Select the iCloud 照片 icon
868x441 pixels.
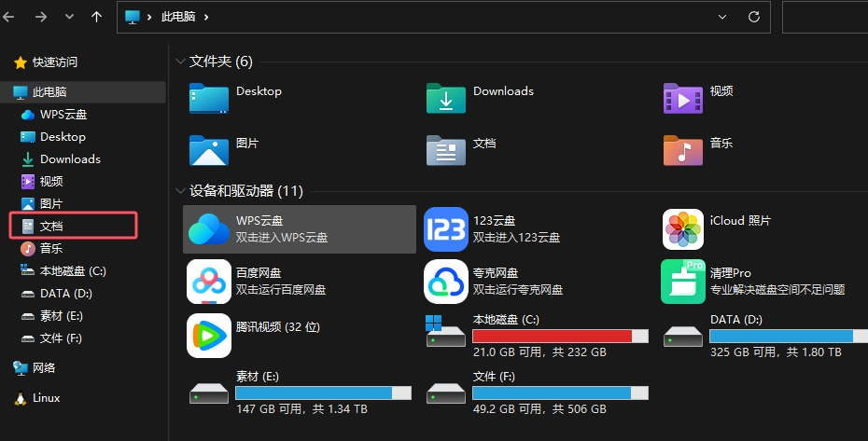(x=683, y=229)
